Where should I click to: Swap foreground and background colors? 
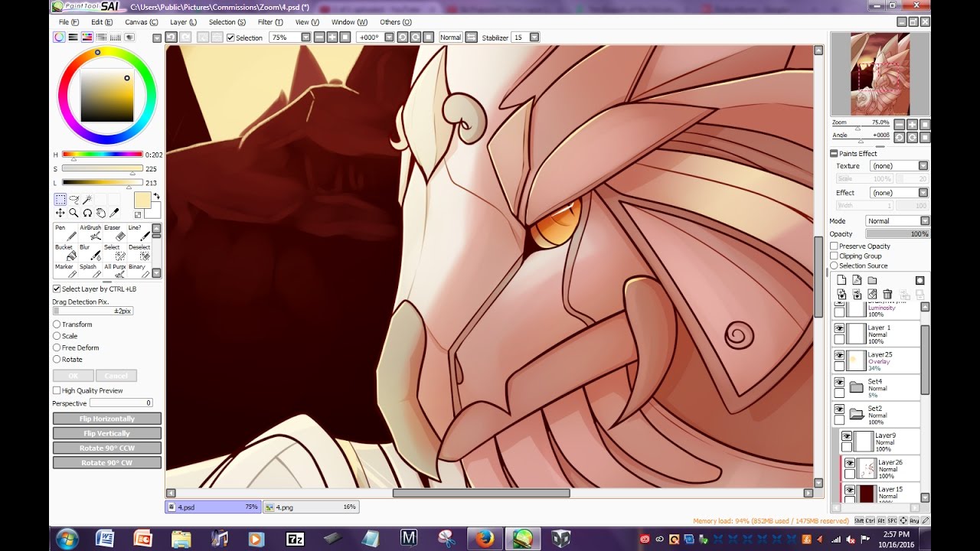tap(156, 197)
